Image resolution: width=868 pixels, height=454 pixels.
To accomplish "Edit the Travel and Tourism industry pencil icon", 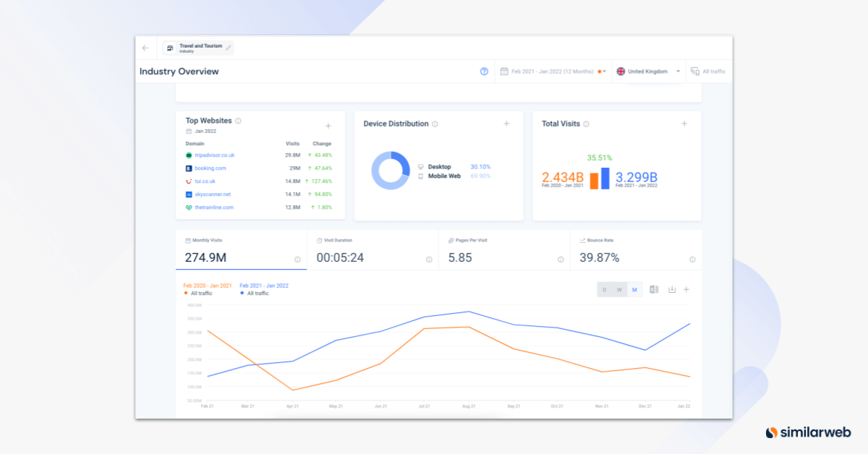I will 229,48.
